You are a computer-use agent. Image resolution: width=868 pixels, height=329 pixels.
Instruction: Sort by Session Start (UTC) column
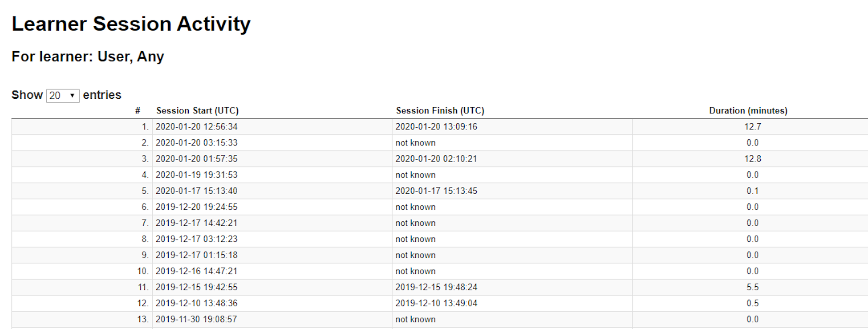(197, 111)
